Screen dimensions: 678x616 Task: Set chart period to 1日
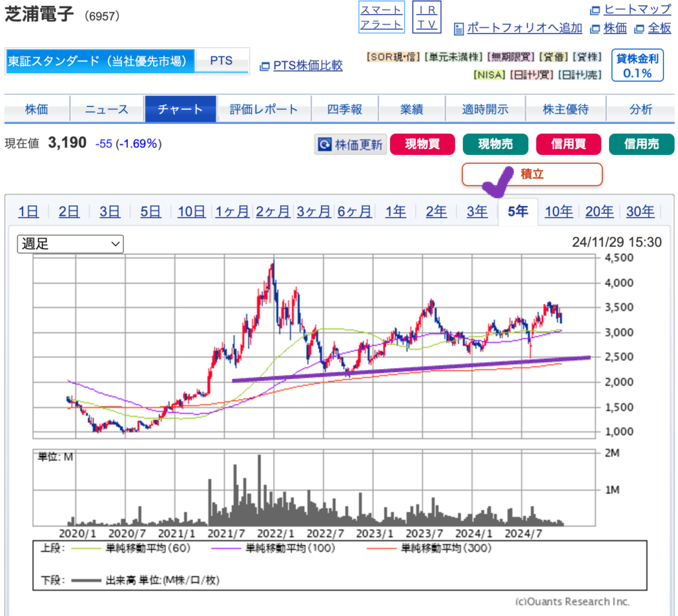click(x=28, y=211)
